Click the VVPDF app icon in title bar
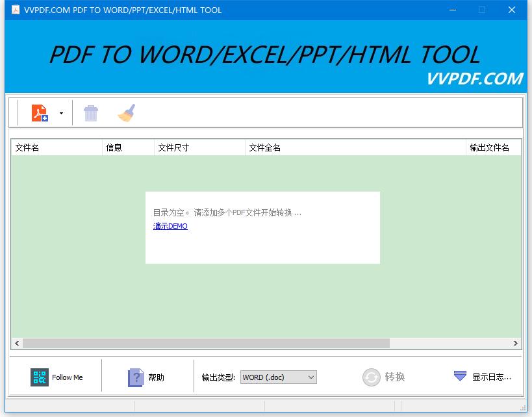The height and width of the screenshot is (417, 532). (x=16, y=10)
